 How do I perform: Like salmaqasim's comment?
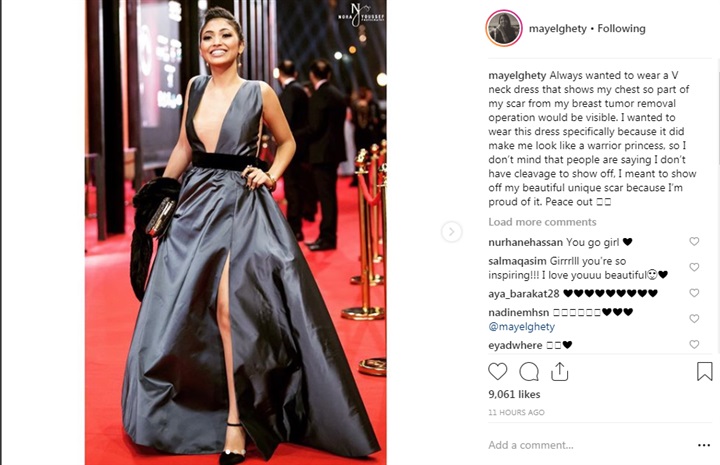pyautogui.click(x=694, y=267)
